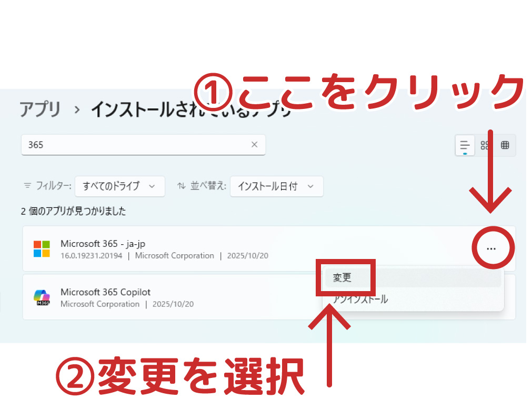Click the sort arrows icon beside 並べ替え

click(x=182, y=186)
